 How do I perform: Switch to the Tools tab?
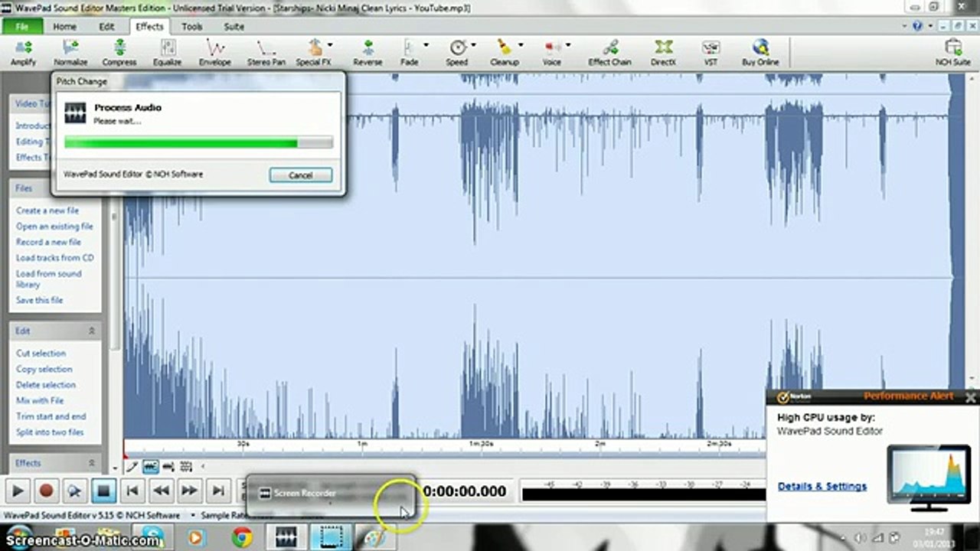tap(192, 27)
